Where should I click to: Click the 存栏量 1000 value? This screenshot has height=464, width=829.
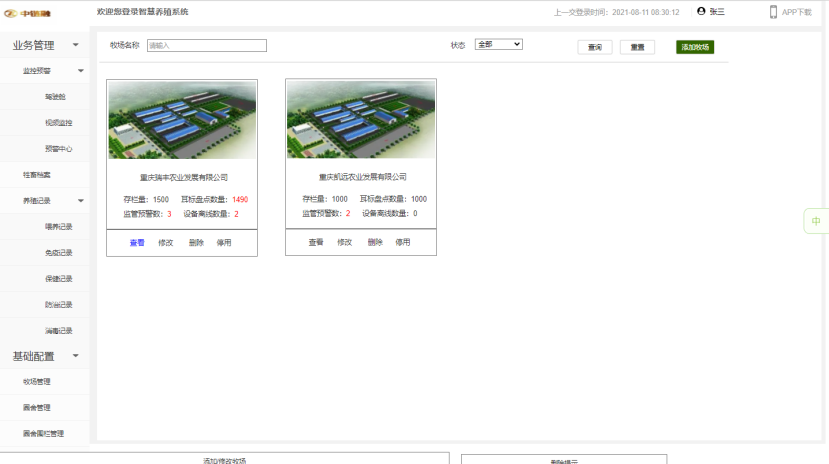339,199
